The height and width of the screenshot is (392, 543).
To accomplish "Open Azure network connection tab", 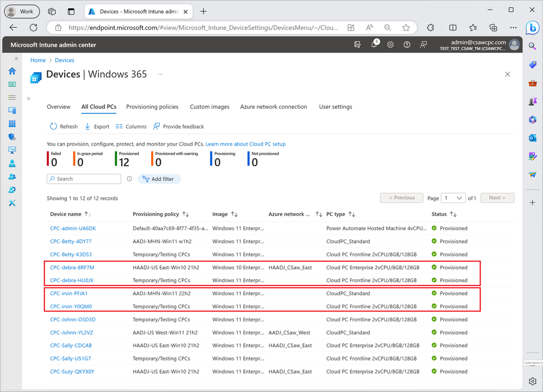I will pos(273,106).
